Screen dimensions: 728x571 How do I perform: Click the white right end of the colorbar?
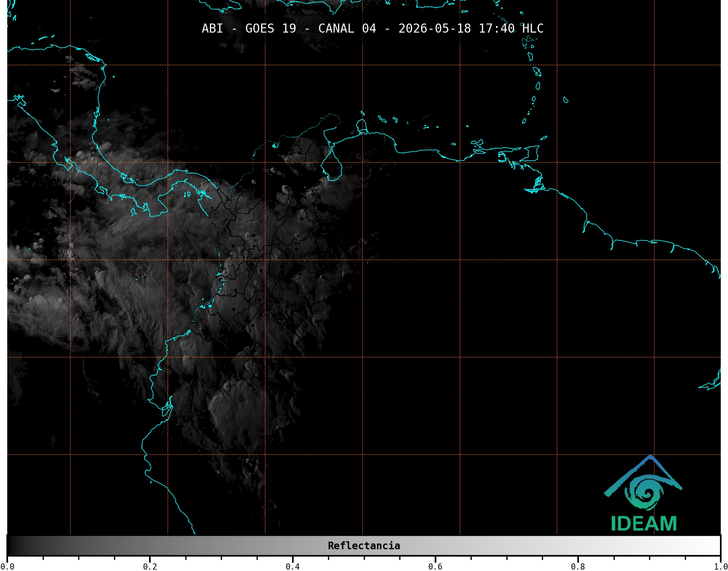coord(716,546)
